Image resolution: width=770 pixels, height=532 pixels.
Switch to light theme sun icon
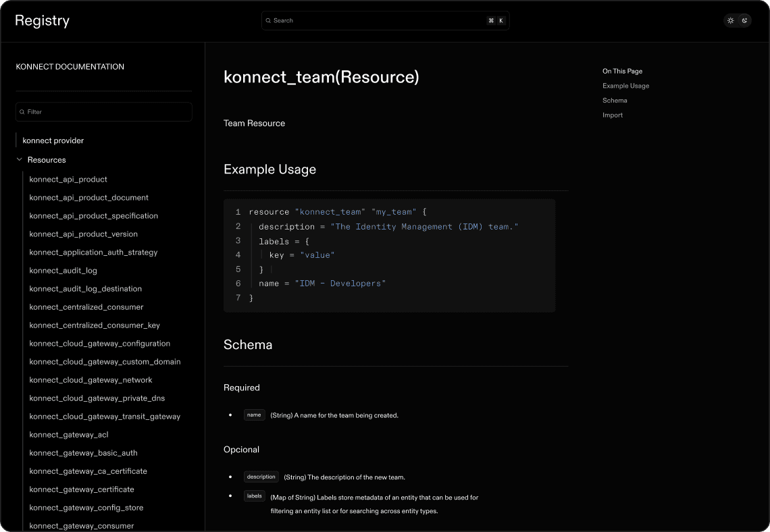(730, 21)
